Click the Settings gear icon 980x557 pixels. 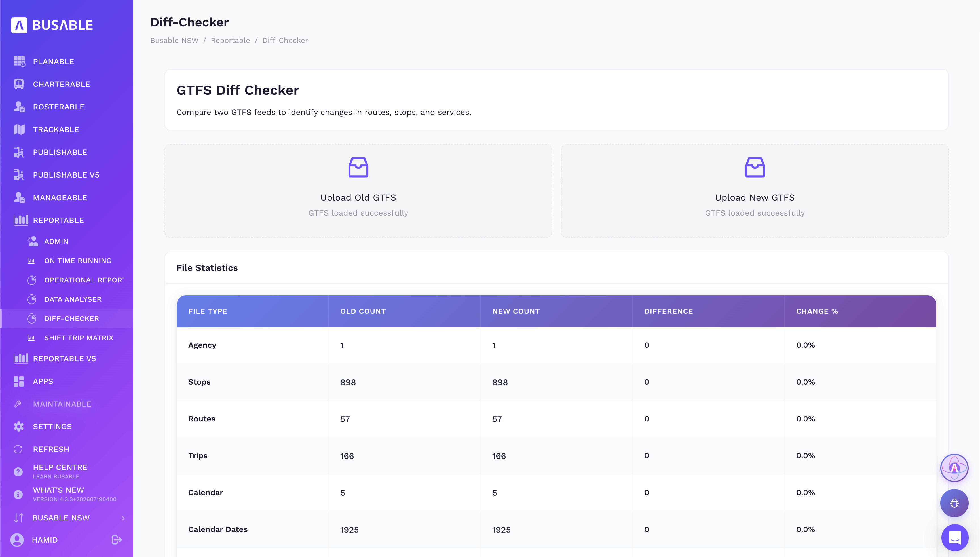18,427
